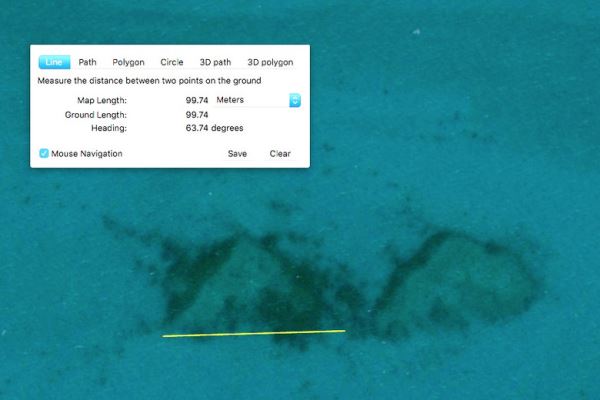
Task: Click the Heading value 63.74 degrees
Action: pos(214,128)
